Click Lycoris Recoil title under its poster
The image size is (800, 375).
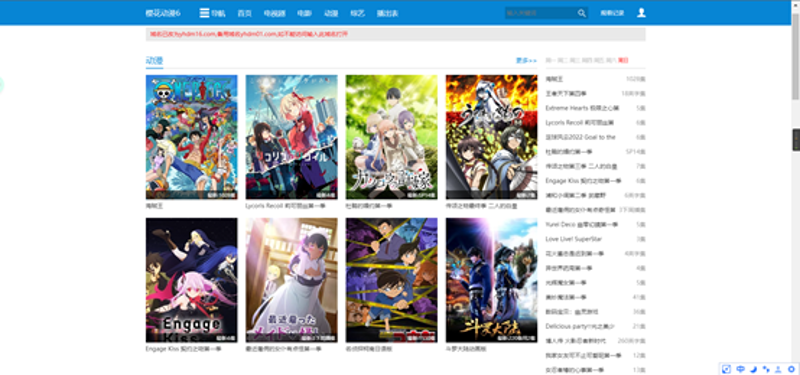(285, 206)
